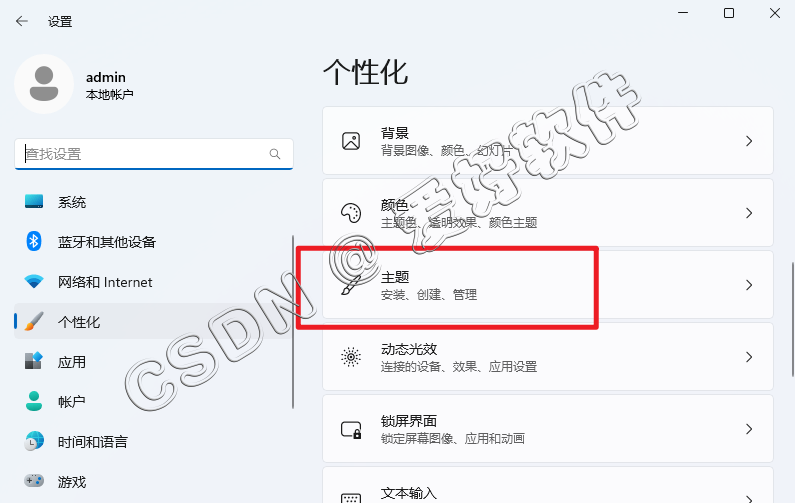Open the 锁屏界面 settings row
Viewport: 795px width, 503px height.
pos(548,429)
